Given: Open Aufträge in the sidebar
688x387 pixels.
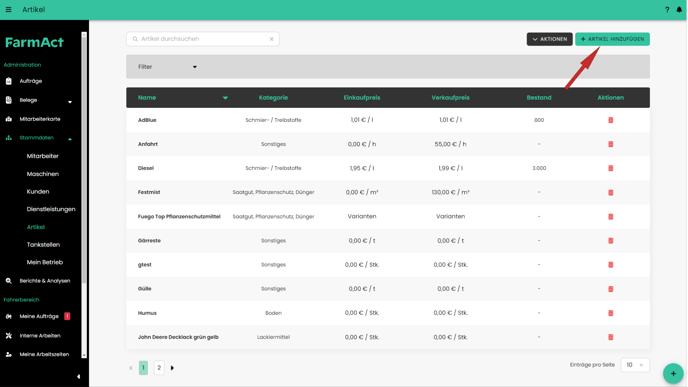Looking at the screenshot, I should pyautogui.click(x=31, y=81).
